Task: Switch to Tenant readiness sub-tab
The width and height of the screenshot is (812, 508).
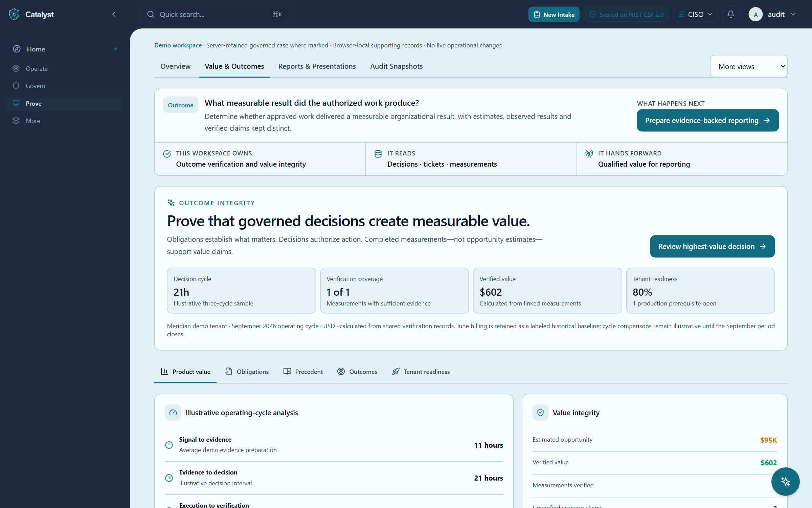Action: 421,372
